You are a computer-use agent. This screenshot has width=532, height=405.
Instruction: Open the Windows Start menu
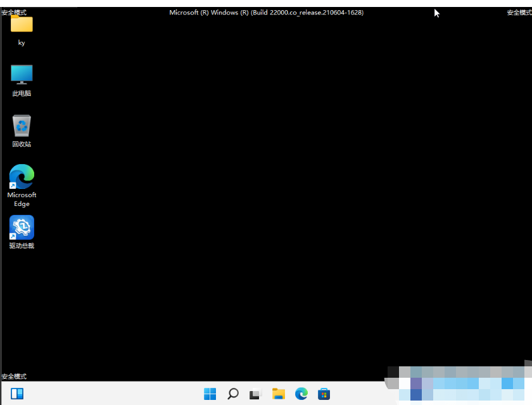pyautogui.click(x=210, y=394)
